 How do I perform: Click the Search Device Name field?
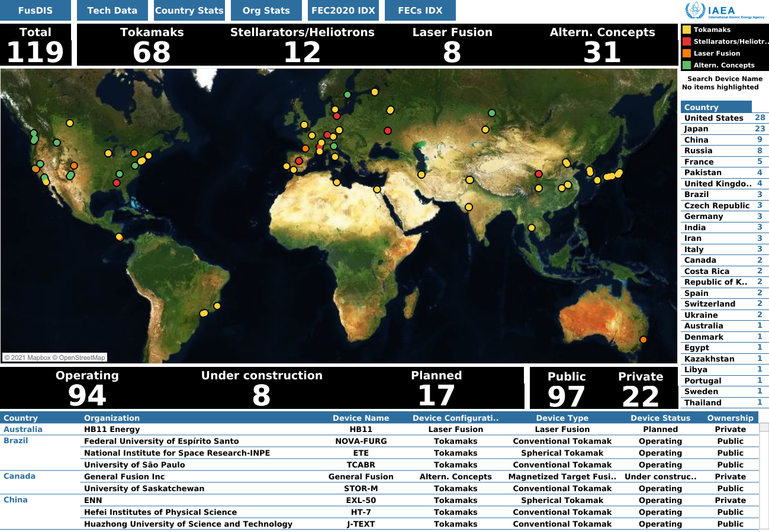click(x=725, y=79)
